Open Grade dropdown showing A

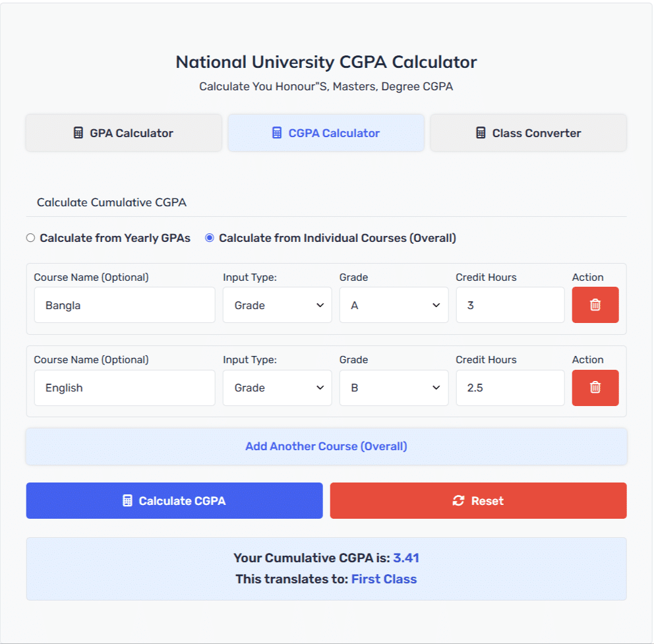394,305
